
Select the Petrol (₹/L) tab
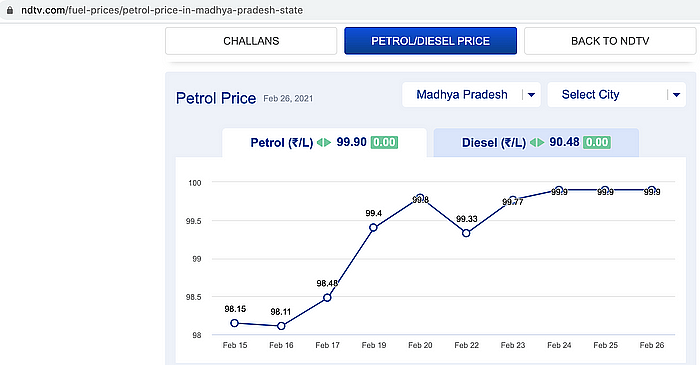[324, 143]
